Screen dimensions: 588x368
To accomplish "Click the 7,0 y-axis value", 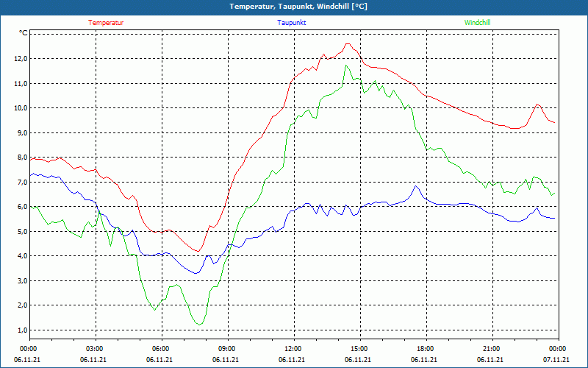I will (23, 182).
